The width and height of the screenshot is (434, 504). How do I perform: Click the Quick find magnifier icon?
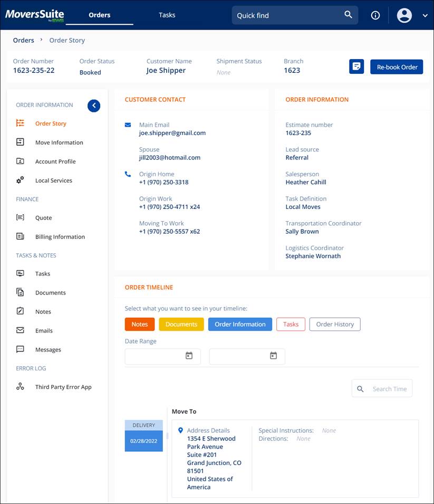click(348, 15)
